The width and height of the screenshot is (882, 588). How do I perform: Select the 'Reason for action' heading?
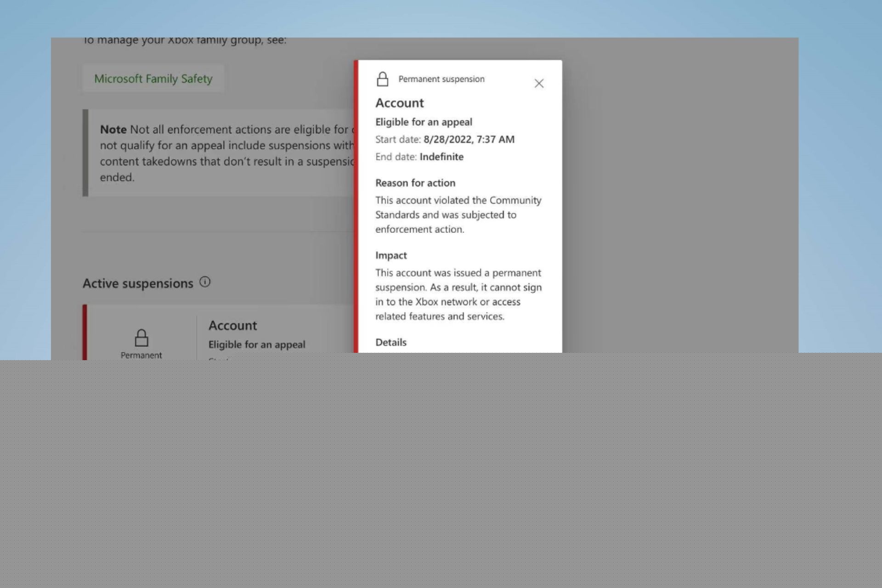pos(415,183)
